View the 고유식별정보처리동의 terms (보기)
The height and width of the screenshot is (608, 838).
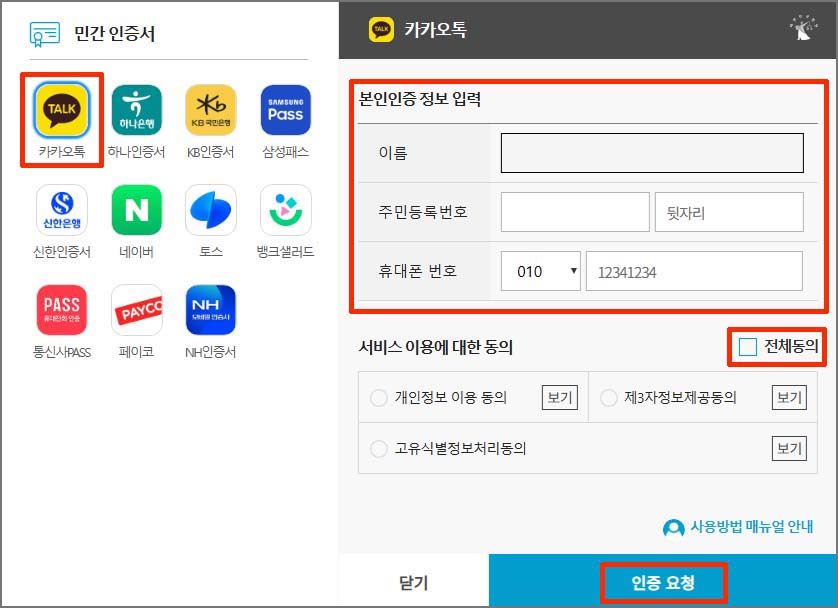[x=789, y=448]
